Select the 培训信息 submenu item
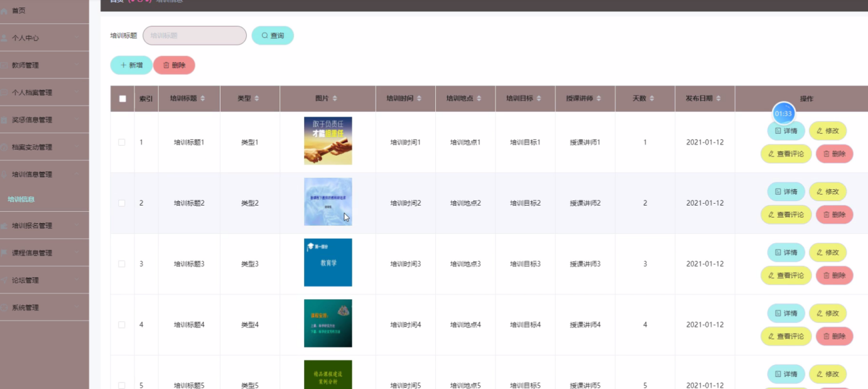Viewport: 868px width, 389px height. [x=21, y=199]
